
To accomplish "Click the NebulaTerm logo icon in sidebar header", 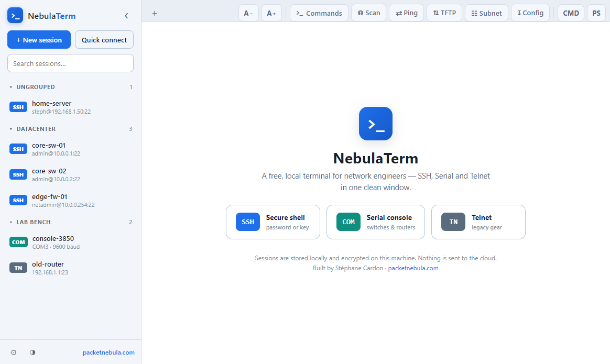I will tap(15, 16).
